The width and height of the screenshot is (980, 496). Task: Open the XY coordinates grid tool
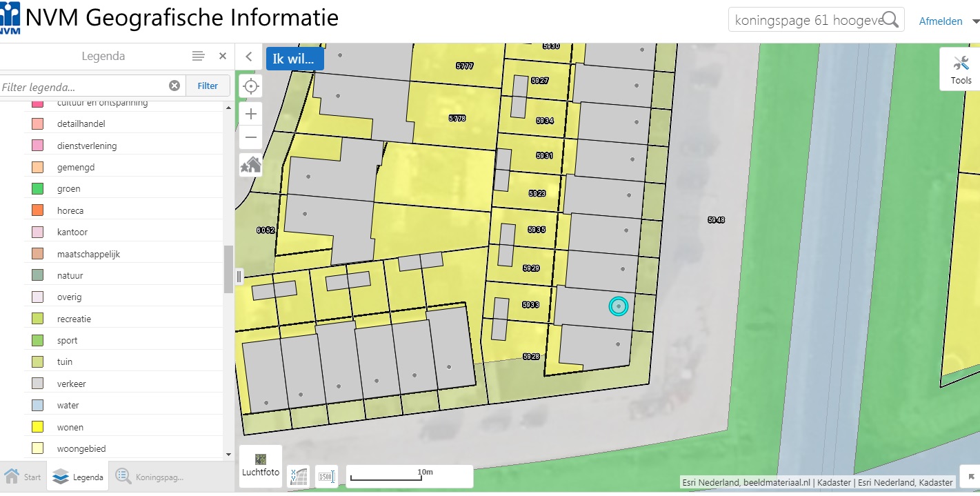tap(299, 477)
